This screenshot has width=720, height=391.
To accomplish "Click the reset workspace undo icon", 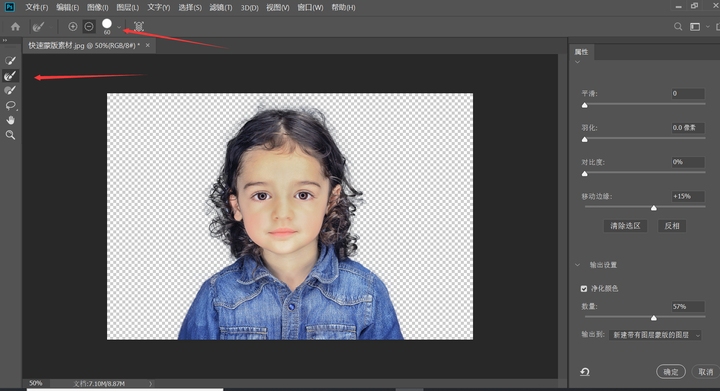I will (585, 372).
